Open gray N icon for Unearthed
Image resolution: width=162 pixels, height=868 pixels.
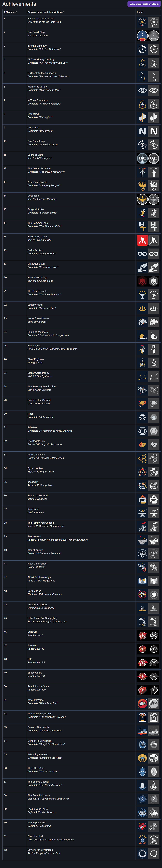154,131
